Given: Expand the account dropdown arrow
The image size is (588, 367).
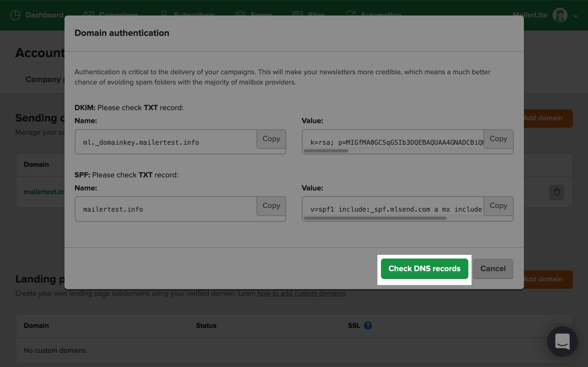Looking at the screenshot, I should pos(576,16).
